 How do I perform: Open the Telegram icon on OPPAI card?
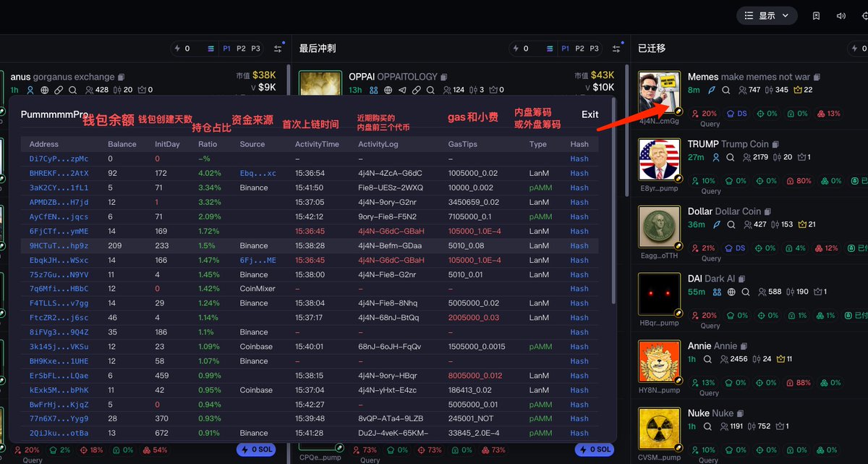click(403, 90)
